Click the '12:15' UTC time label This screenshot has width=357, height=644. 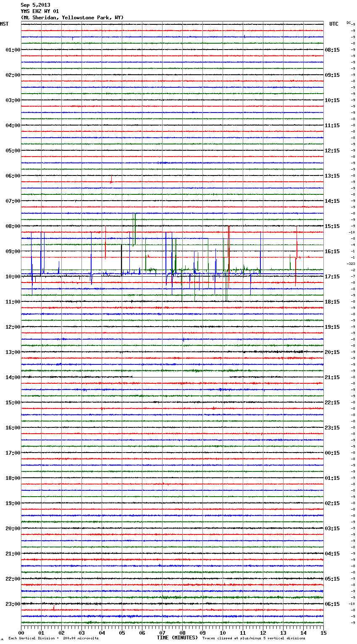332,151
